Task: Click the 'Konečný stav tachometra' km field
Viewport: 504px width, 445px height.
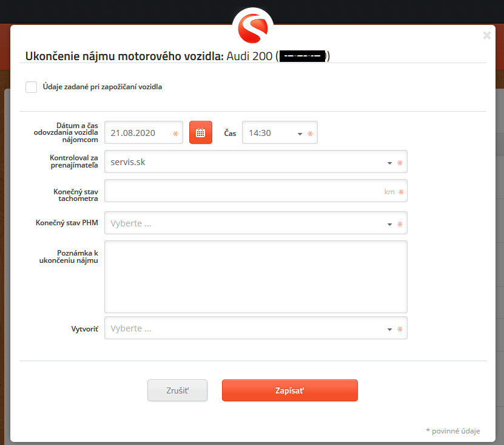Action: click(x=256, y=191)
